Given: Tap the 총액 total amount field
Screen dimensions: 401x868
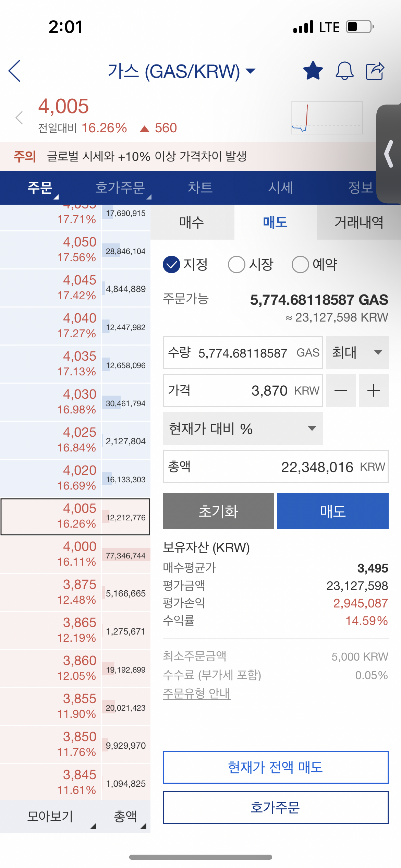Looking at the screenshot, I should (276, 467).
